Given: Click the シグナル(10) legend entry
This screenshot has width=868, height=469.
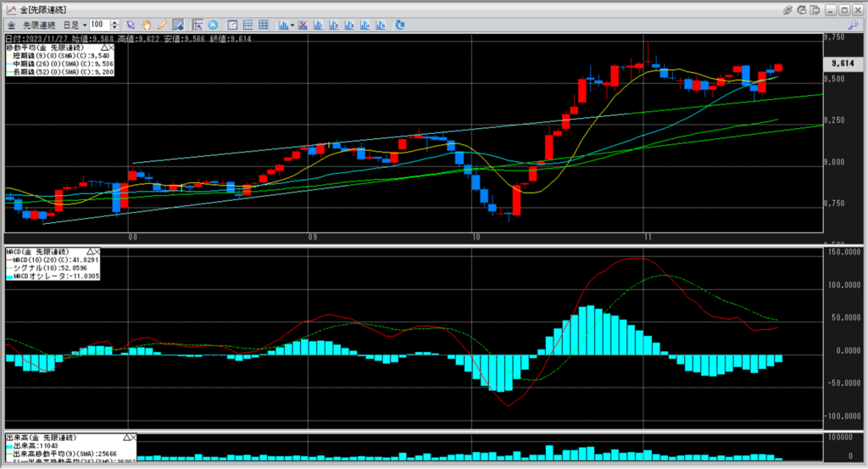Looking at the screenshot, I should 47,268.
